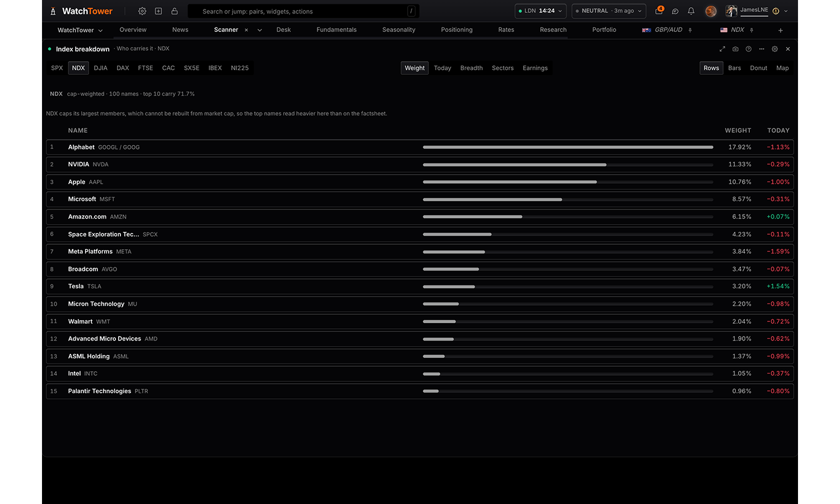Viewport: 840px width, 504px height.
Task: Open the panel help question-mark icon
Action: pos(749,49)
